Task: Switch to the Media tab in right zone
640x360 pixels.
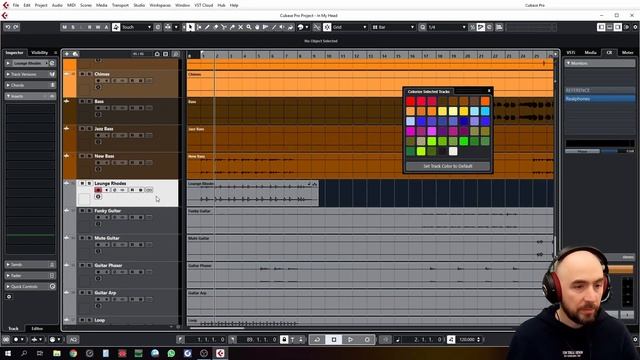Action: tap(590, 53)
